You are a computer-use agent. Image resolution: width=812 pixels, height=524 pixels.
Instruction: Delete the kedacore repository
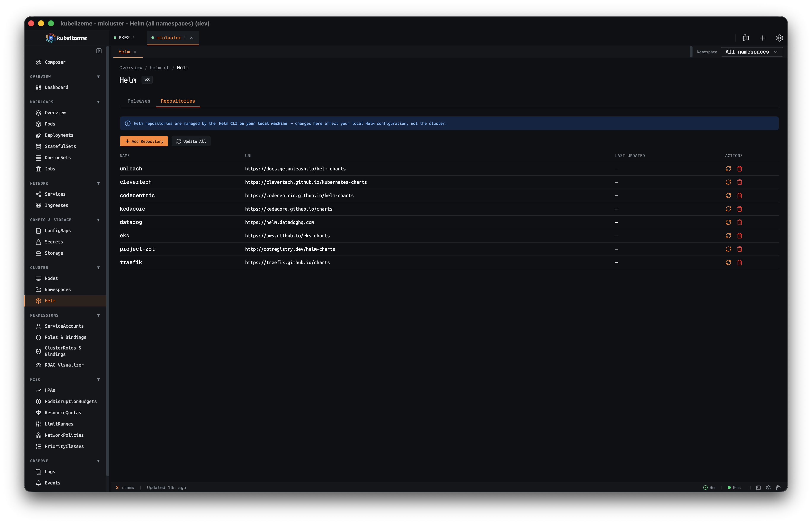pos(739,209)
